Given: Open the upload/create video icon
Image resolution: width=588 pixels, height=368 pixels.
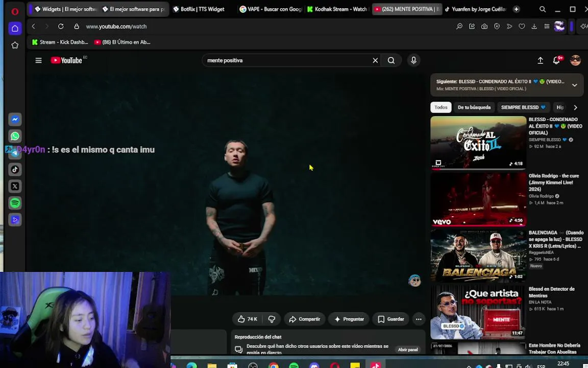Looking at the screenshot, I should (x=541, y=60).
